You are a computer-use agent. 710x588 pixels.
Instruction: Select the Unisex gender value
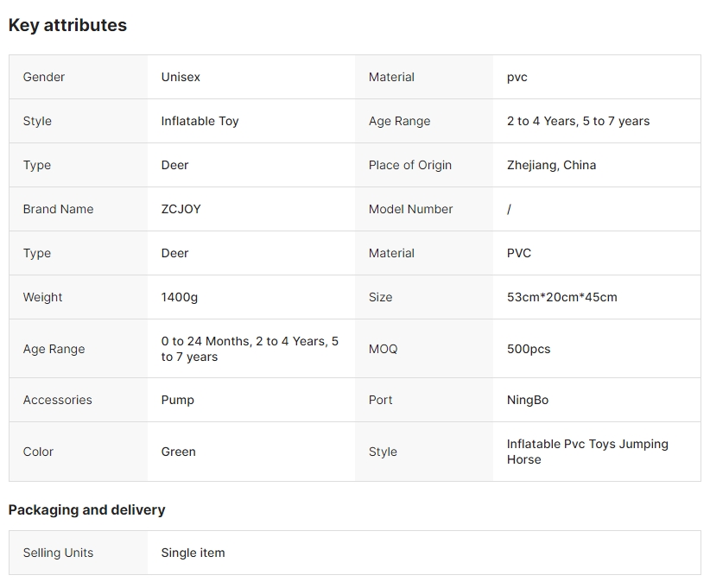tap(181, 77)
